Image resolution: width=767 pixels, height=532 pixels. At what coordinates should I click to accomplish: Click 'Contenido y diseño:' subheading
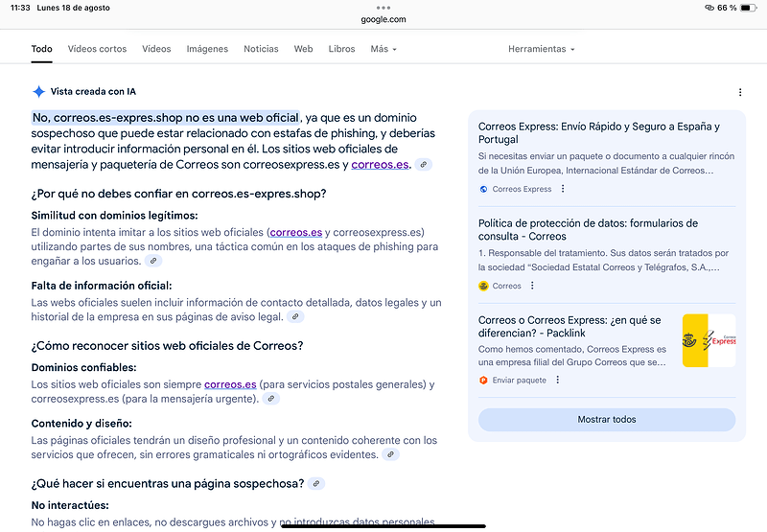81,424
